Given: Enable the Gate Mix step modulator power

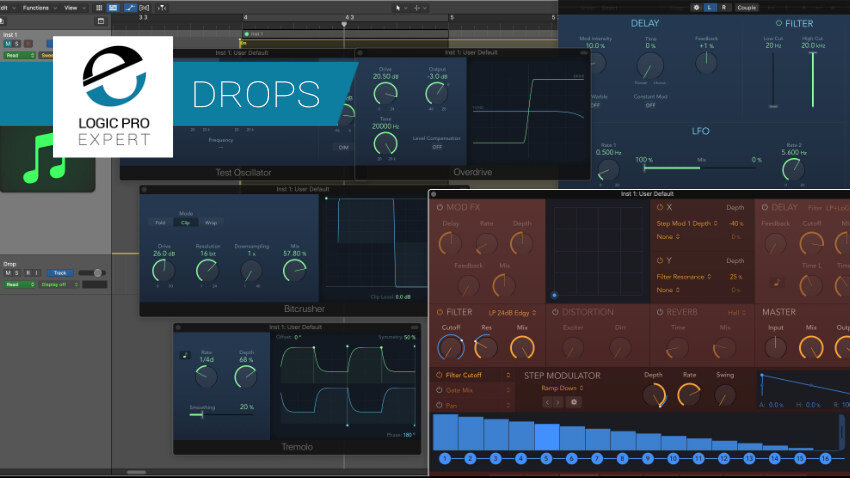Looking at the screenshot, I should point(439,390).
